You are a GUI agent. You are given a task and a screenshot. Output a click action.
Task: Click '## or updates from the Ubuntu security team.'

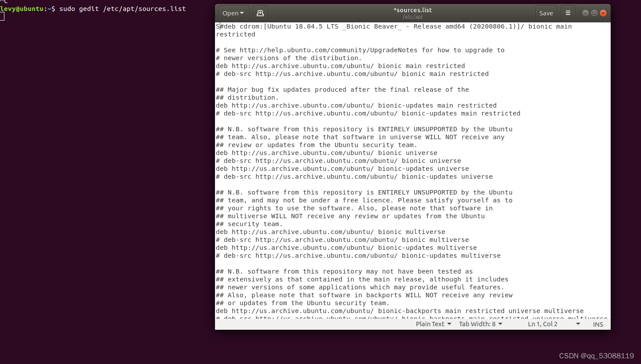coord(302,303)
